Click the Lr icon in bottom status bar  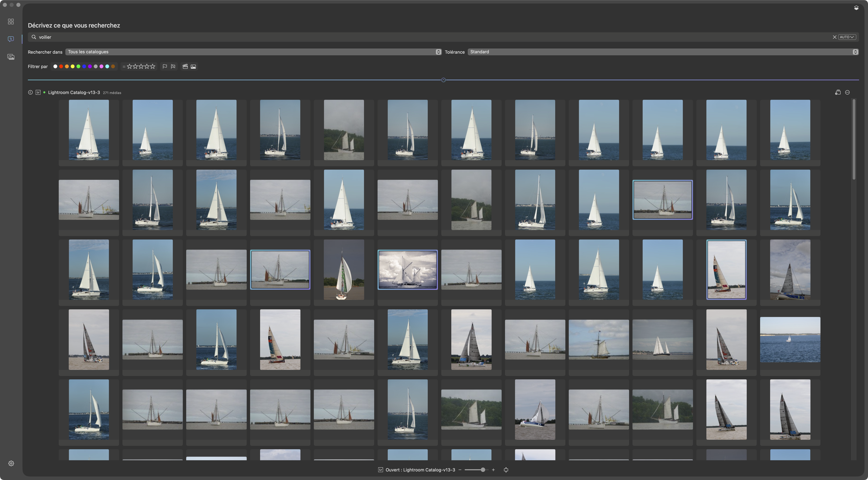pyautogui.click(x=380, y=470)
